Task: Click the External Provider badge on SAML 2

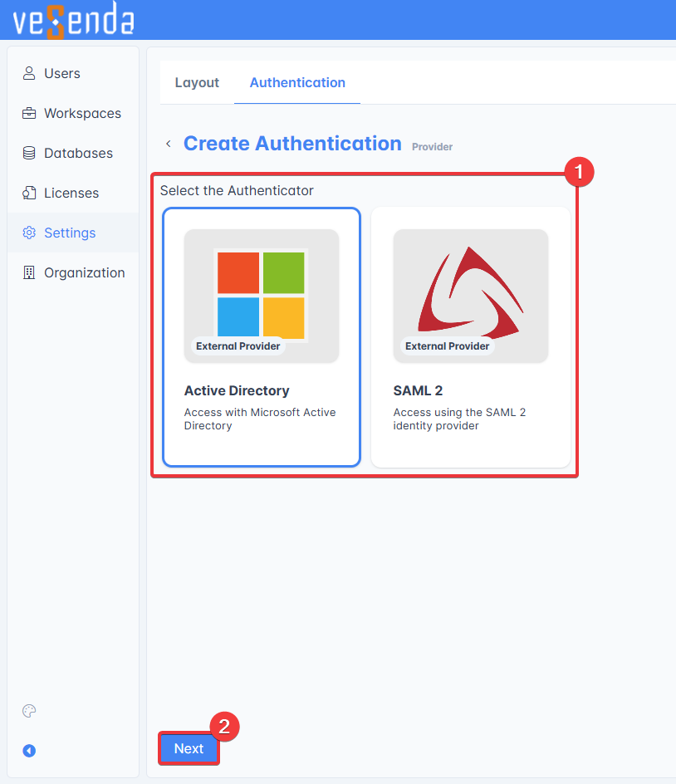Action: [447, 346]
